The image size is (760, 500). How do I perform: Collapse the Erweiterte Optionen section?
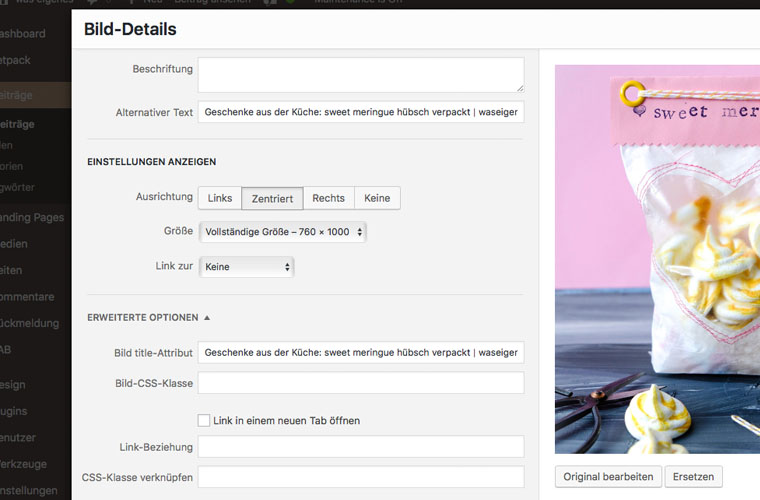143,317
